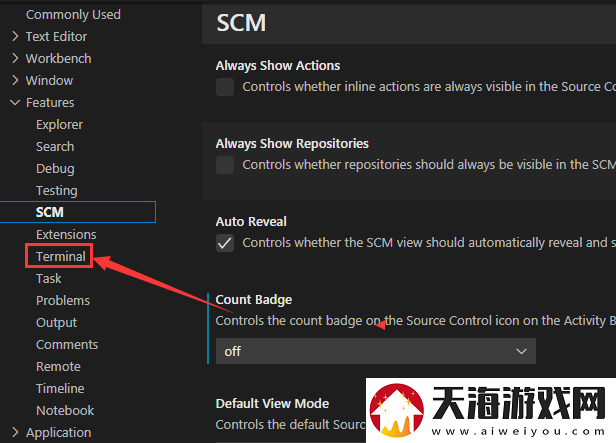This screenshot has height=443, width=616.
Task: Click the website logo in watermark
Action: point(397,411)
